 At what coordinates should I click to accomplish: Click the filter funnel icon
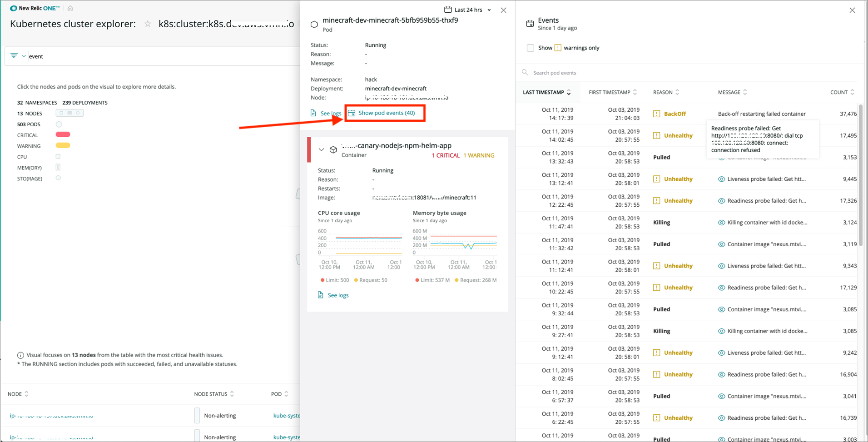pyautogui.click(x=14, y=56)
